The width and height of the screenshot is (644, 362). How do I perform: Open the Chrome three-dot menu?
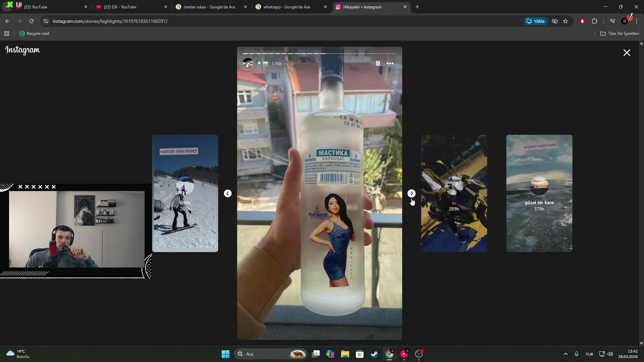click(636, 21)
